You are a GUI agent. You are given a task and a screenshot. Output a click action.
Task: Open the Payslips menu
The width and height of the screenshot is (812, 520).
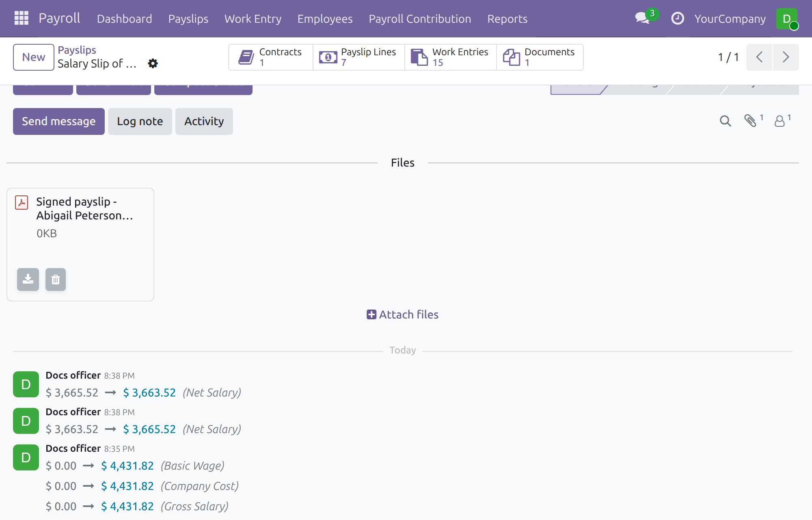tap(188, 19)
